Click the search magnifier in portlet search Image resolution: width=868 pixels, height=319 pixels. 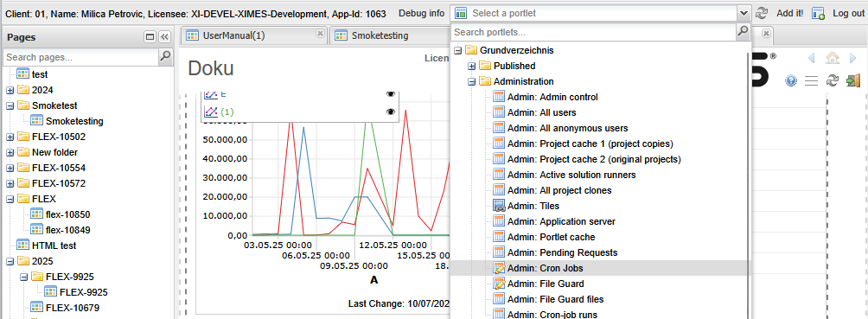[743, 32]
